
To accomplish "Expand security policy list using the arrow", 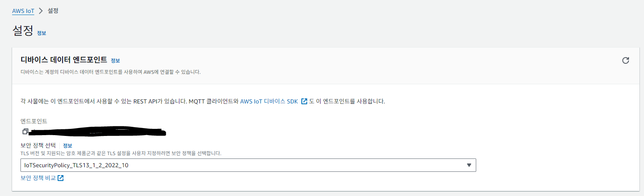I will point(469,165).
